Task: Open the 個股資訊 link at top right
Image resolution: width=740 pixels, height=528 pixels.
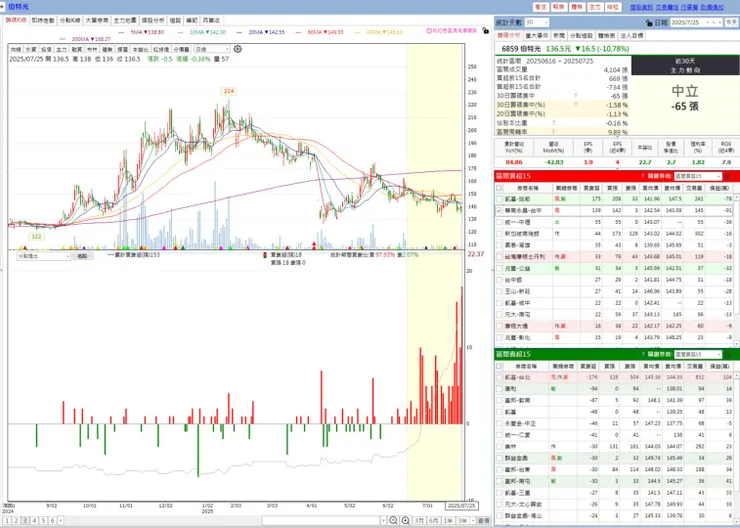Action: click(x=641, y=7)
